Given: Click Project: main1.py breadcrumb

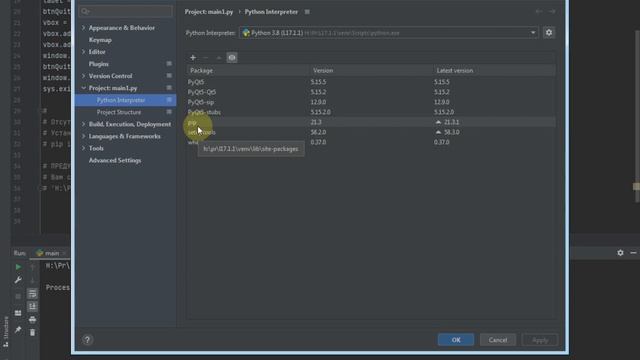Looking at the screenshot, I should click(x=209, y=12).
